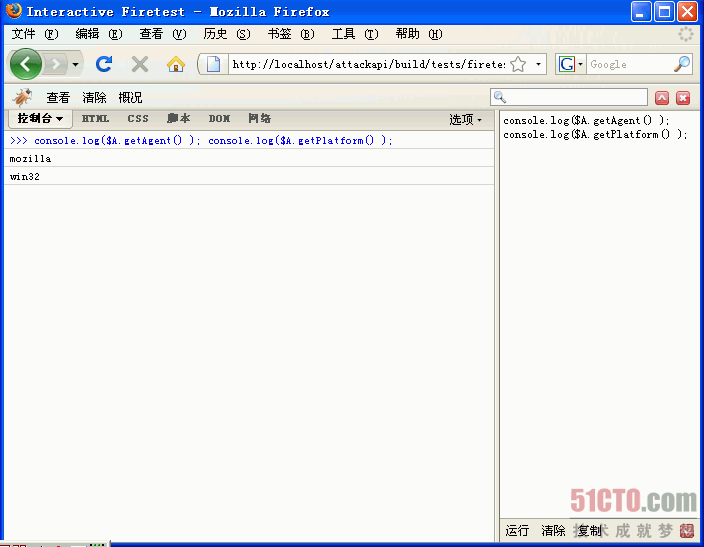Click the 'mozilla' console output row
Viewport: 704px width, 547px height.
(x=249, y=159)
